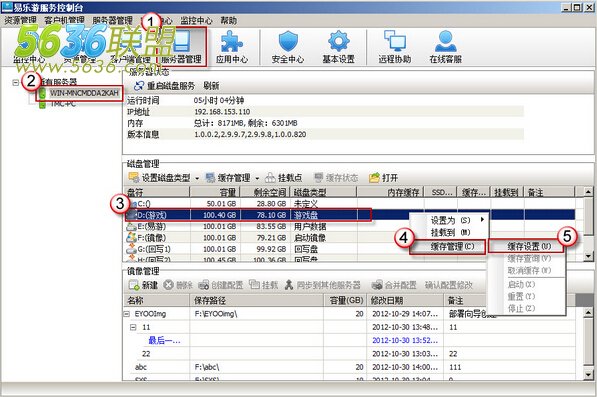Select server WIN-MNCMDDA2KAH in tree
Image resolution: width=597 pixels, height=397 pixels.
click(84, 93)
